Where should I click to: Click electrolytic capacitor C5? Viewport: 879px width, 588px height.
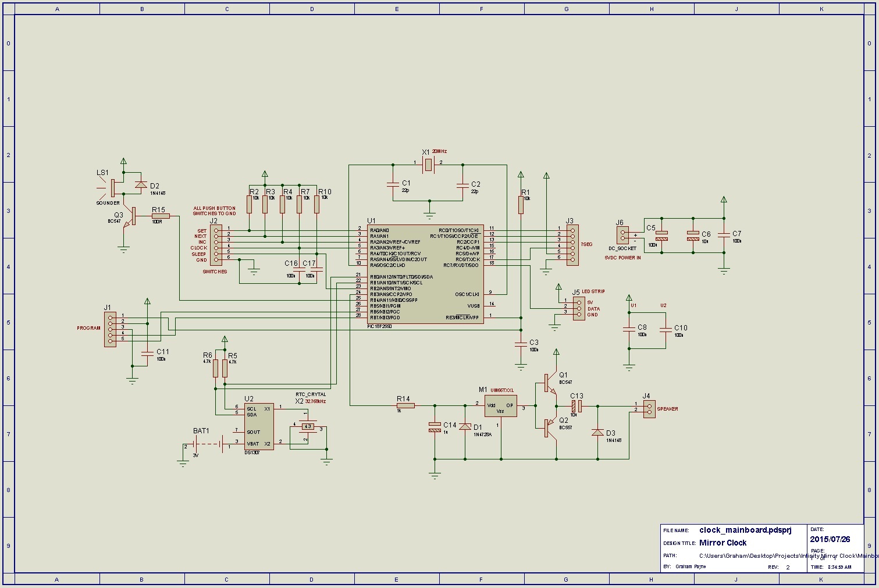click(x=662, y=236)
